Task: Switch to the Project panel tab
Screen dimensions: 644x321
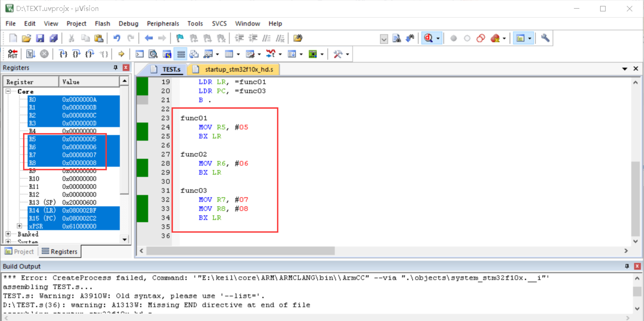Action: point(20,252)
